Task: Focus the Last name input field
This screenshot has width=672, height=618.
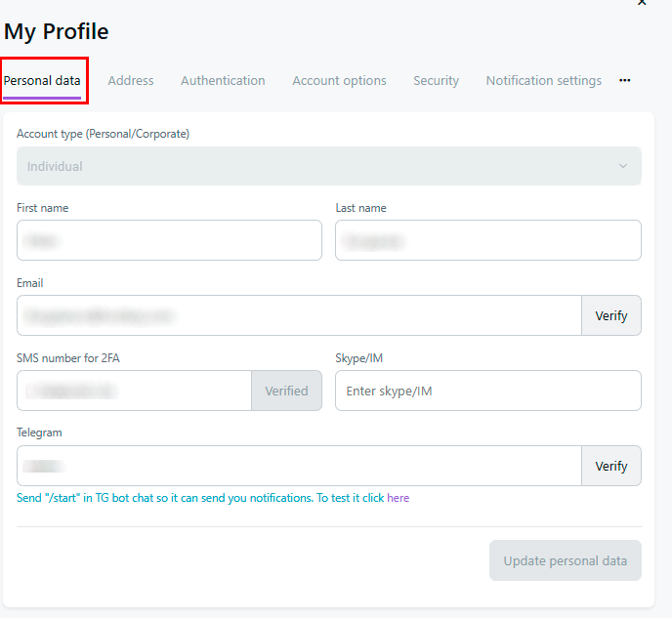Action: point(487,240)
